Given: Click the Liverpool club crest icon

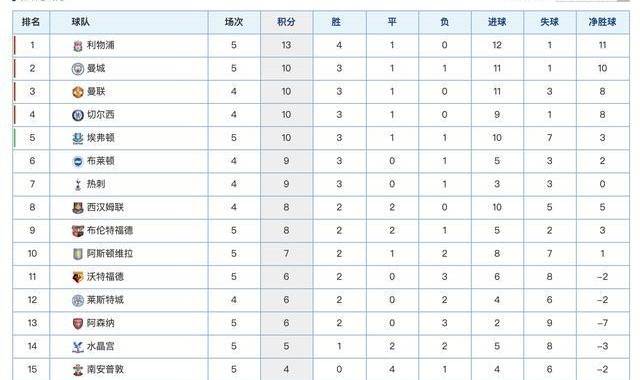Looking at the screenshot, I should pyautogui.click(x=78, y=46).
